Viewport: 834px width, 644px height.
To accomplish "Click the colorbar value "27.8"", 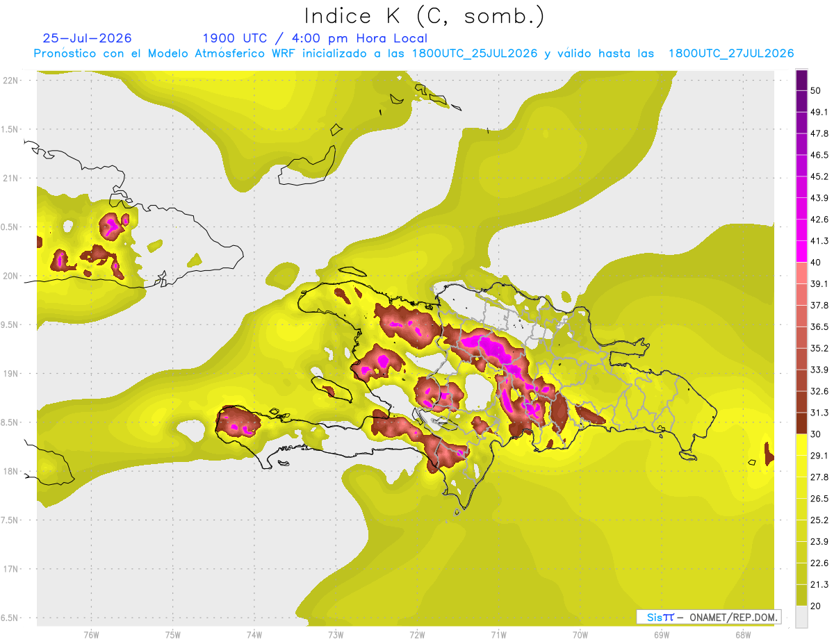I will pos(819,477).
